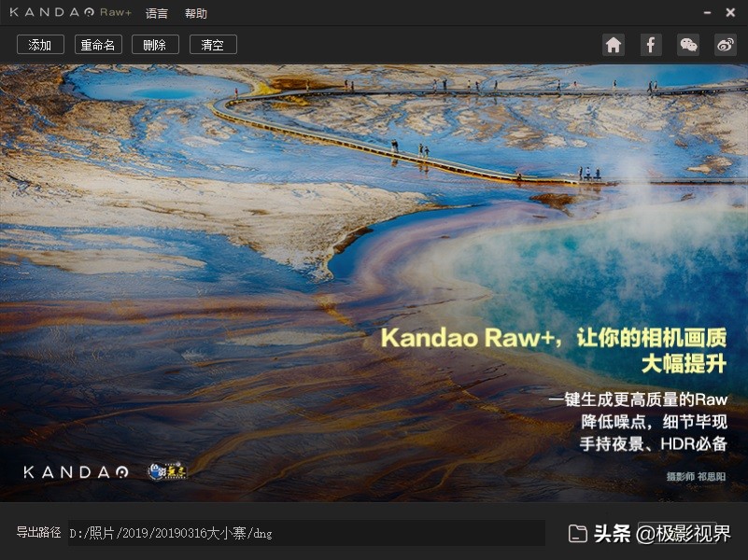Open the home screen via house icon
748x560 pixels.
[614, 44]
